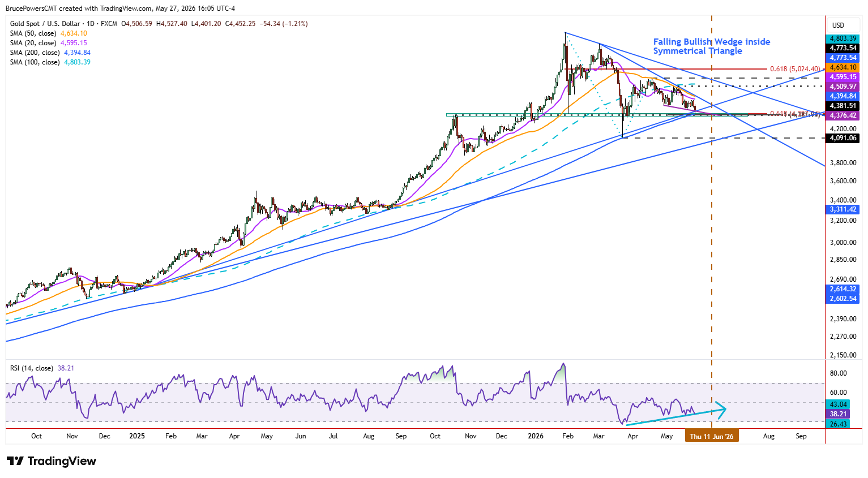Click the 2026 year label on time axis

(x=535, y=436)
